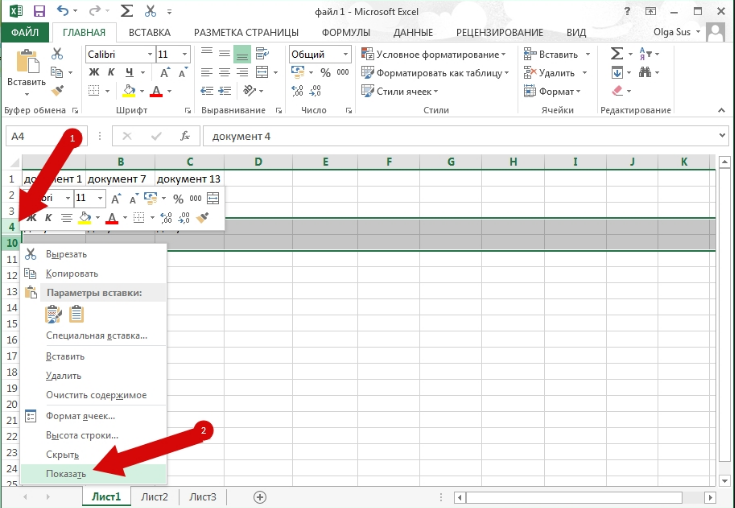The width and height of the screenshot is (735, 508).
Task: Choose Высота строки in the context menu
Action: [x=94, y=435]
